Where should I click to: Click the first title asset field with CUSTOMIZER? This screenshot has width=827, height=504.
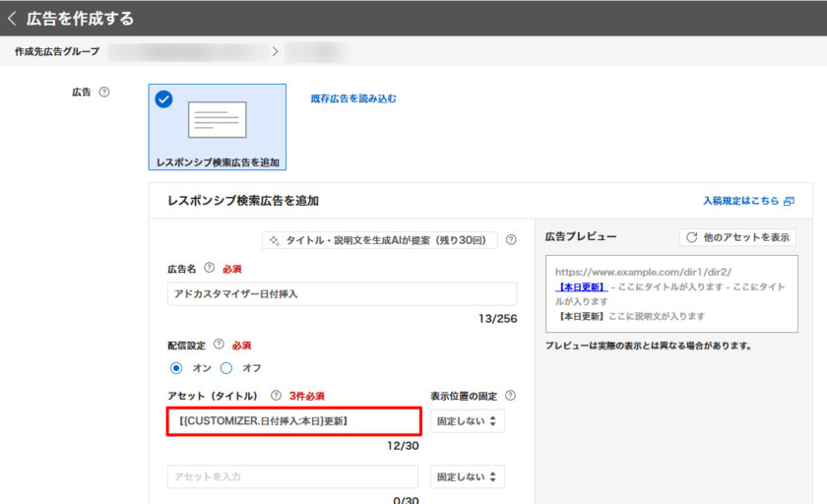coord(293,421)
